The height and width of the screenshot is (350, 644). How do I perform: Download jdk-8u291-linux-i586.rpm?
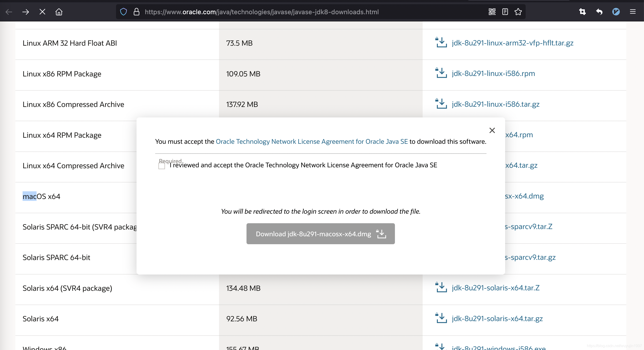(493, 73)
